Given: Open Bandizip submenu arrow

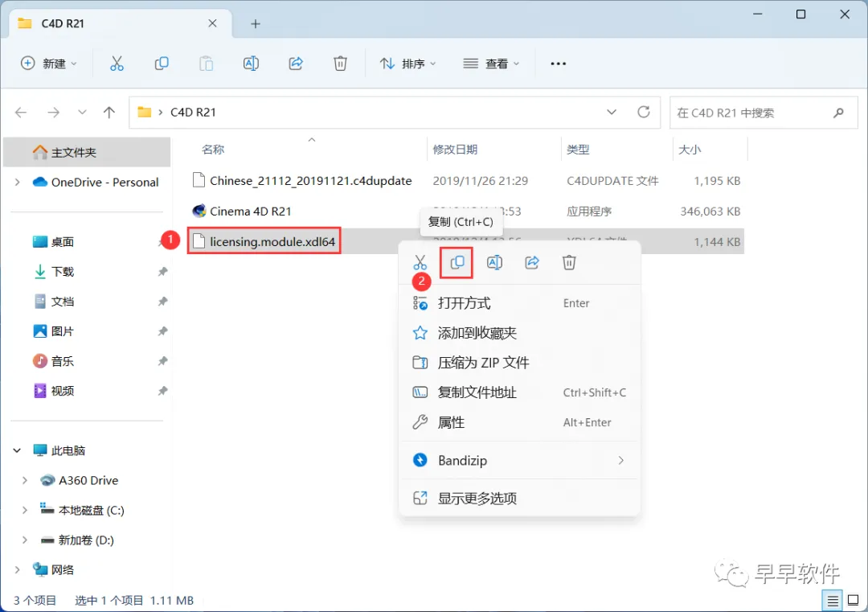Looking at the screenshot, I should pyautogui.click(x=621, y=461).
